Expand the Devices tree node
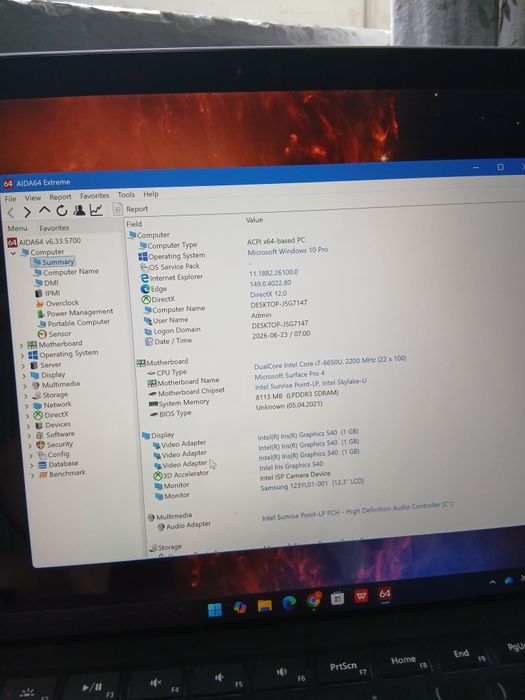Viewport: 525px width, 700px height. [29, 426]
